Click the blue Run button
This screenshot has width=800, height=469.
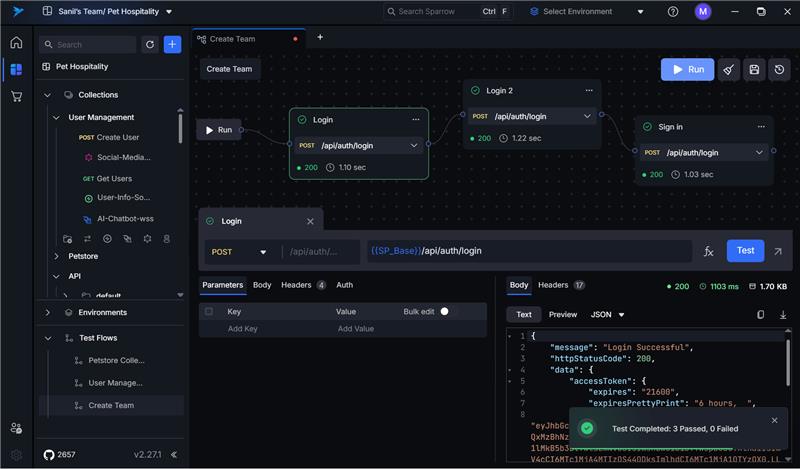pos(687,69)
